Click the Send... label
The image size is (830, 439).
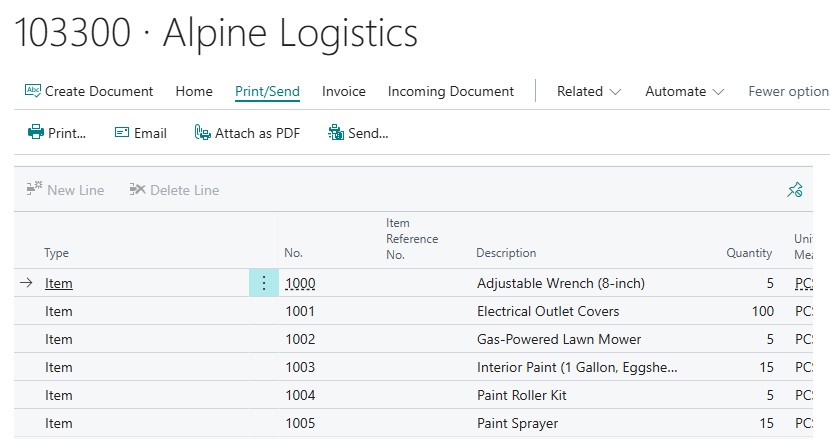pos(368,133)
